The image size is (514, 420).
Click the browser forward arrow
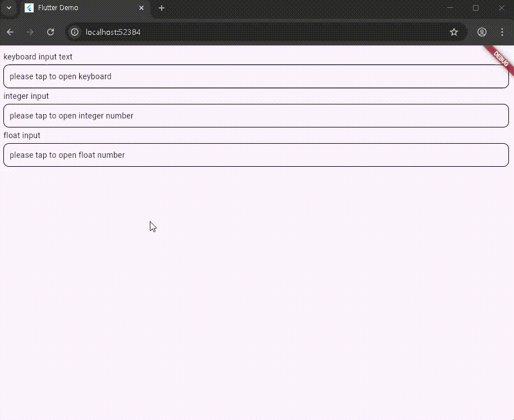30,32
